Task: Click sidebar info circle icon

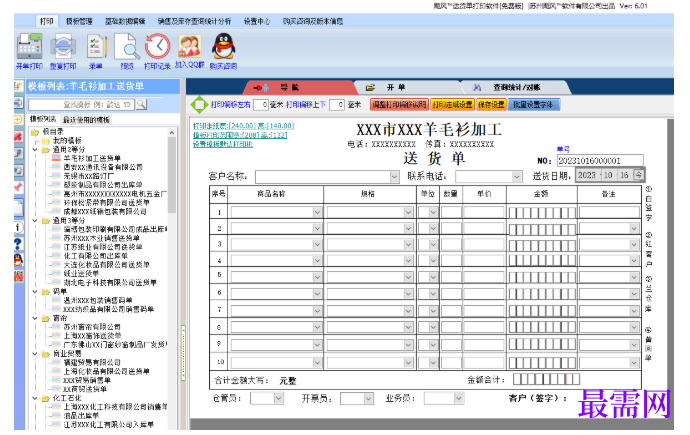Action: pos(18,227)
